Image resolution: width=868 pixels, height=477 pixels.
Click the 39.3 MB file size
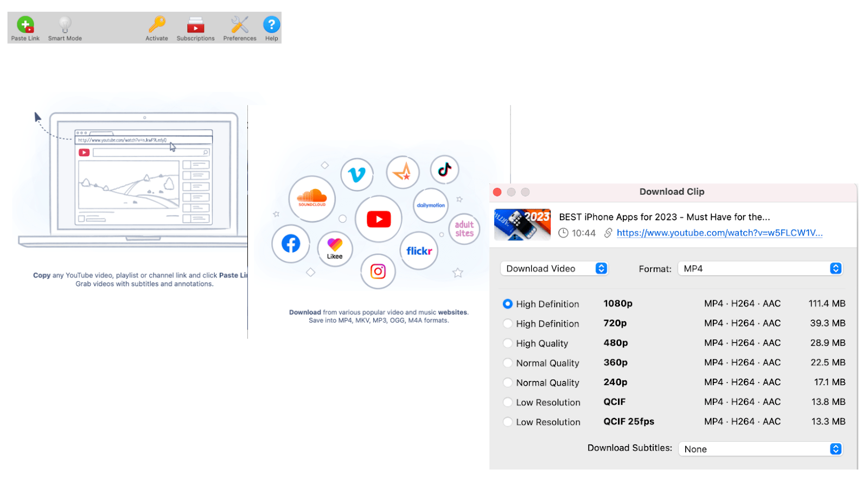[828, 323]
